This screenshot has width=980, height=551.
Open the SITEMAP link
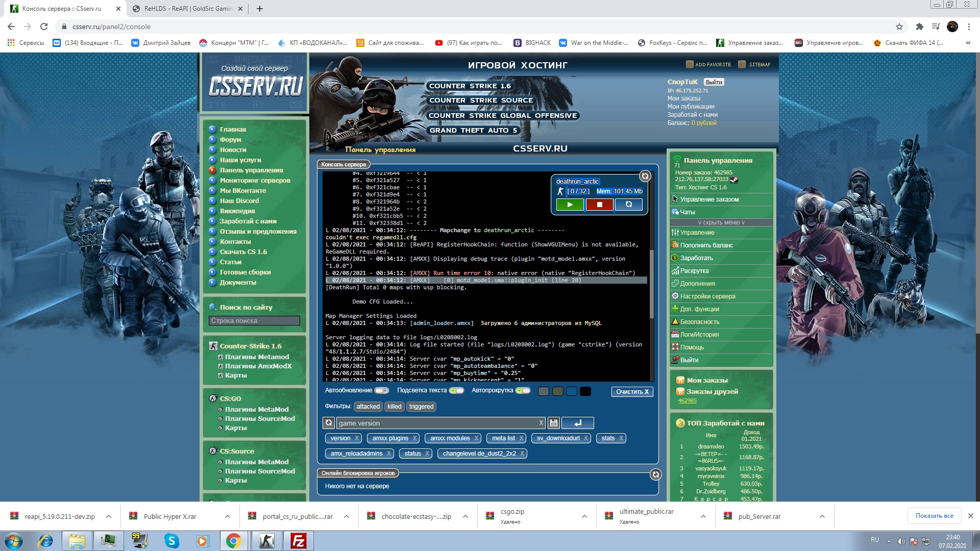[x=754, y=64]
